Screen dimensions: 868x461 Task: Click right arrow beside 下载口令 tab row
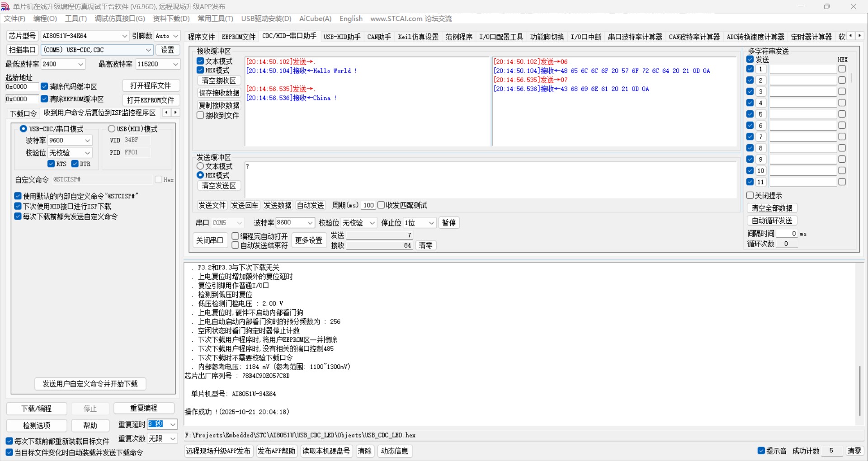click(175, 113)
